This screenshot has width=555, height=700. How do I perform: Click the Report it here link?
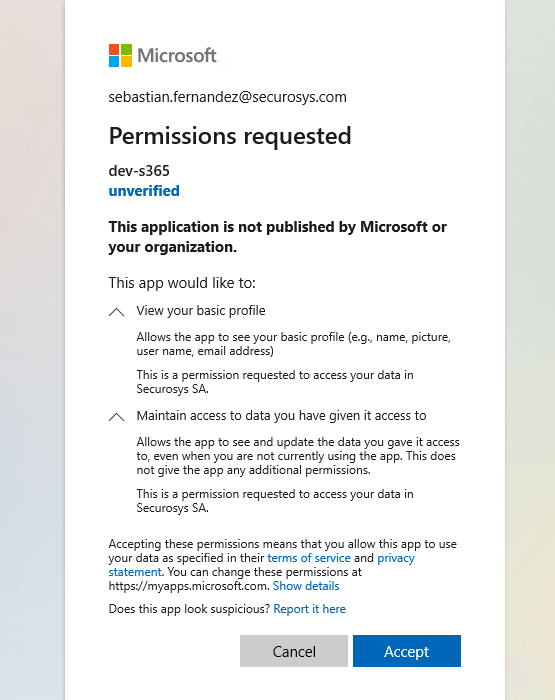pyautogui.click(x=309, y=609)
